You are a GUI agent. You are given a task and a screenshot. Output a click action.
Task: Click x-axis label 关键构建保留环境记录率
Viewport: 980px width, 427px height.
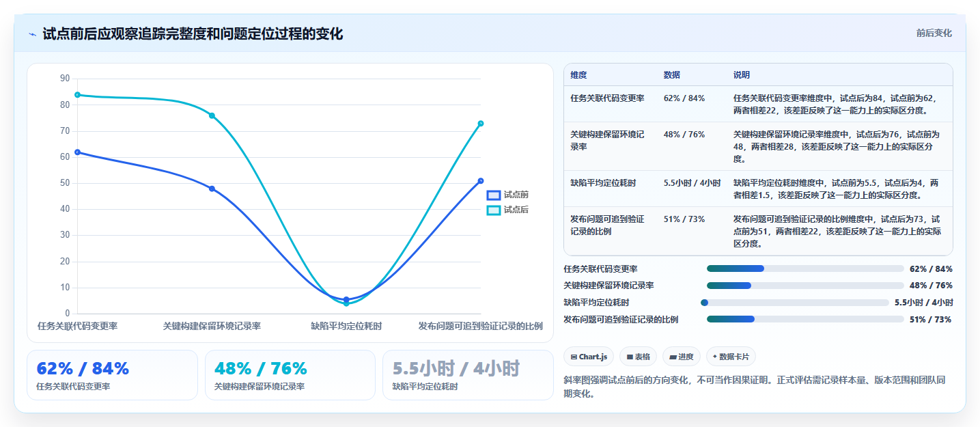(212, 327)
